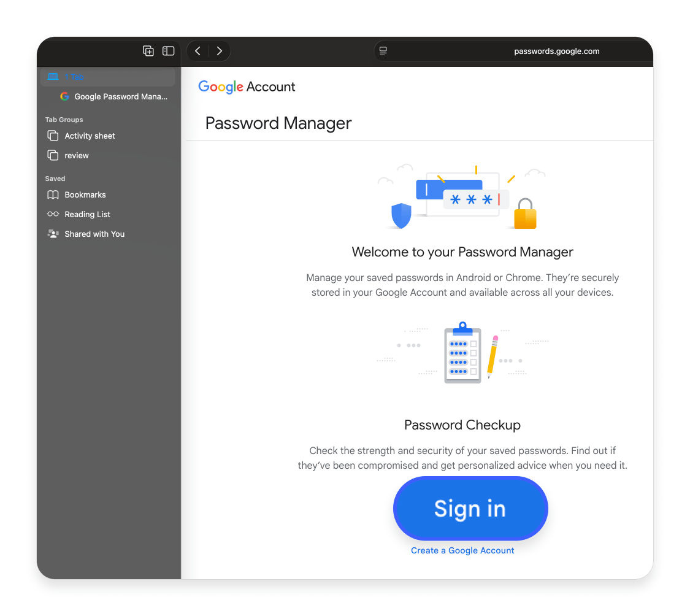Click the forward navigation arrow
The image size is (690, 616).
coord(220,51)
